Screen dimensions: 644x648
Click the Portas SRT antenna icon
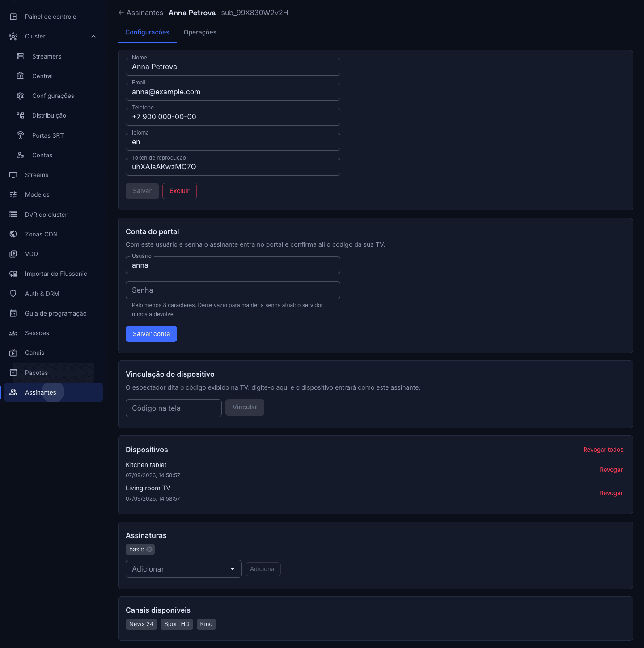20,135
